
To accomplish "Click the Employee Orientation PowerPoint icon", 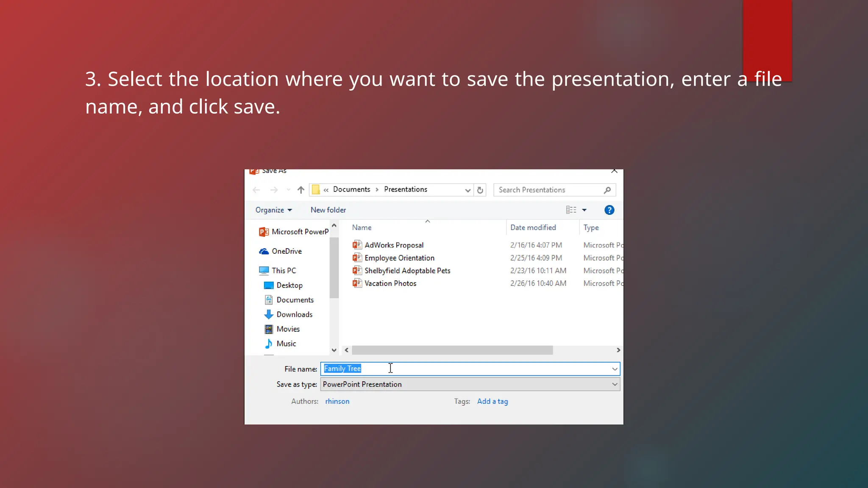I will click(357, 258).
